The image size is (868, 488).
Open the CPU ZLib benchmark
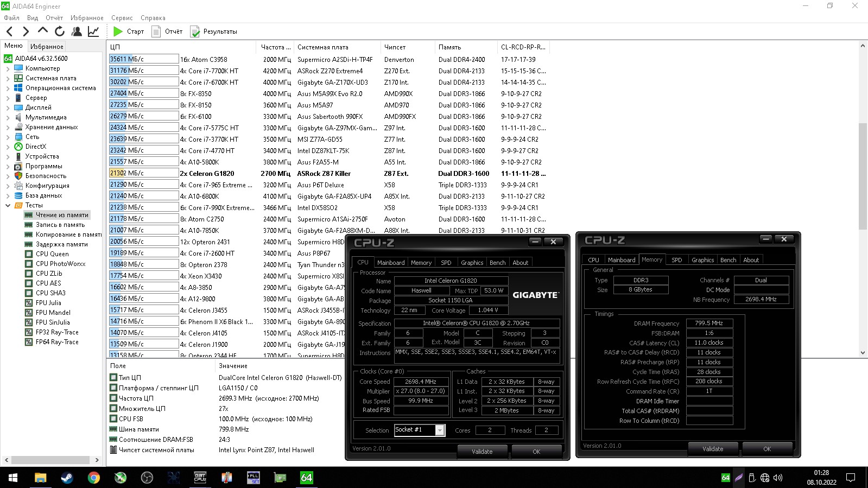(49, 274)
